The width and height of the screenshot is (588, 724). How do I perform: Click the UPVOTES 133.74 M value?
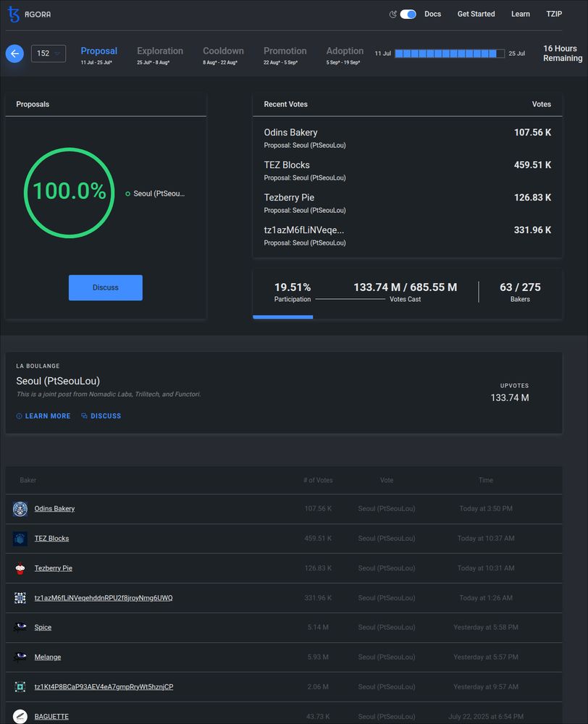point(510,397)
